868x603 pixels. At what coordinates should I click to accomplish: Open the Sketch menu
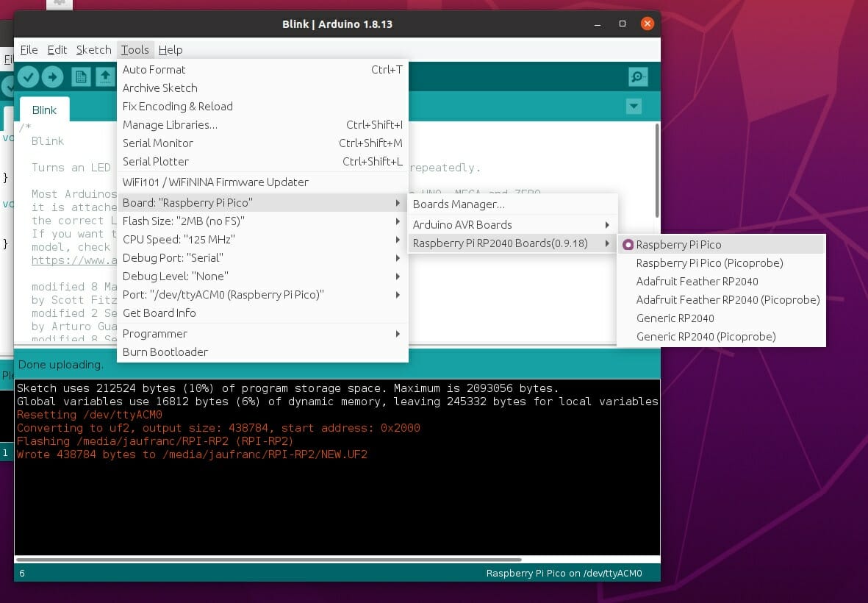tap(93, 50)
